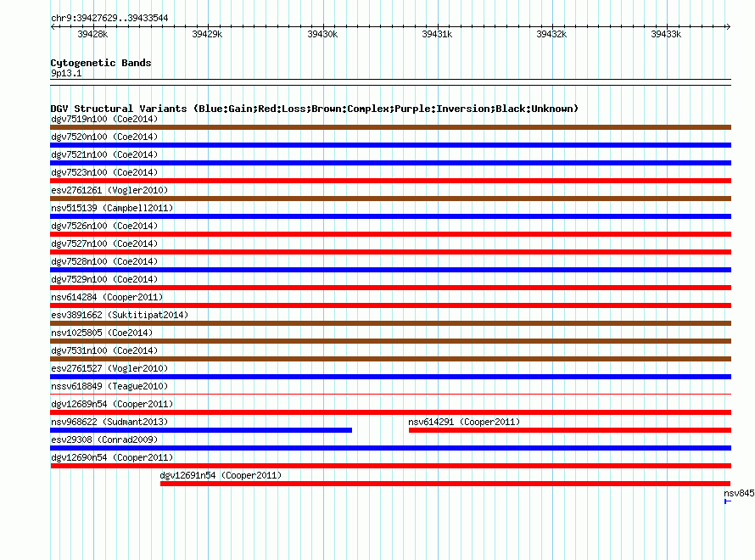Select the dgv7531n100 (Coe2014) label
The image size is (755, 560).
pos(104,350)
